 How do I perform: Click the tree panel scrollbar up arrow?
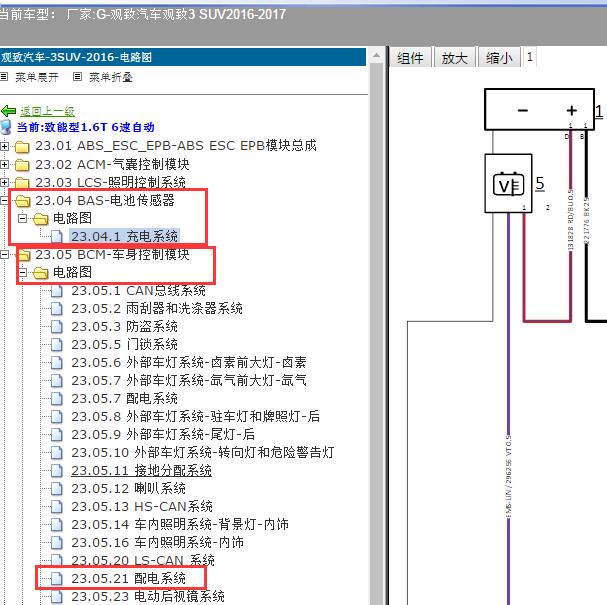click(x=376, y=56)
